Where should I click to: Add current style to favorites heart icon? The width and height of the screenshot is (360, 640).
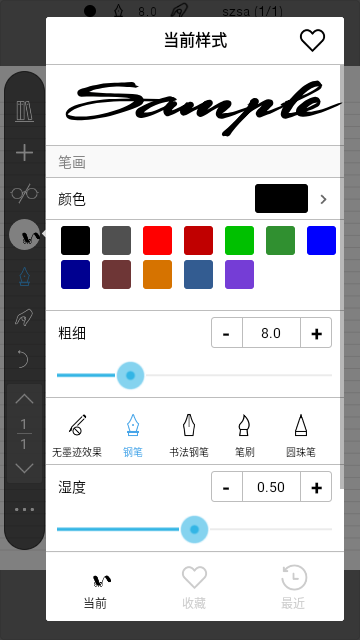coord(312,40)
